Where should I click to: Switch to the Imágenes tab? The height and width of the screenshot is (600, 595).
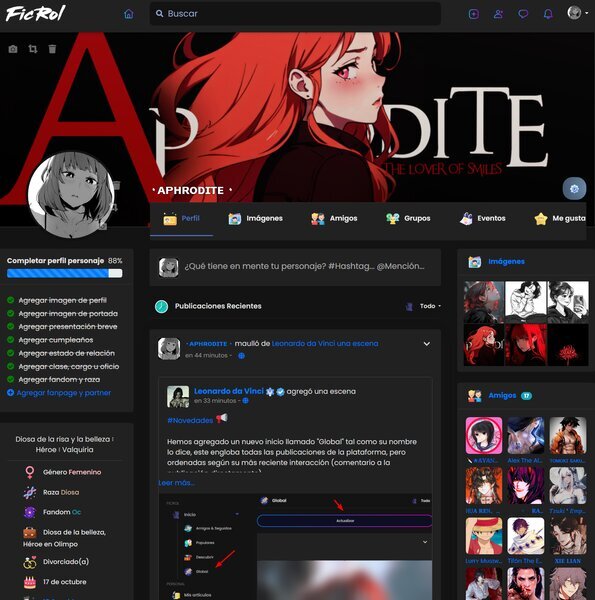point(255,218)
